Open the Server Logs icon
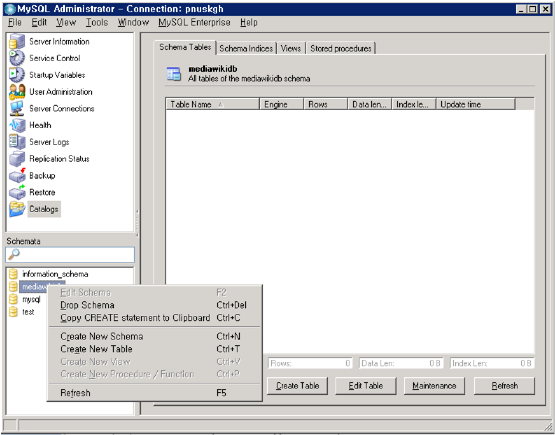This screenshot has height=435, width=555. coord(17,142)
